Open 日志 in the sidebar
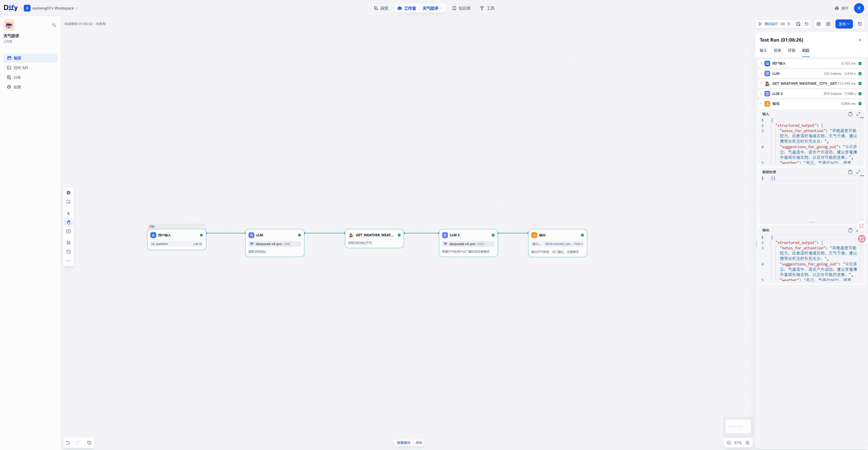This screenshot has width=868, height=450. click(x=30, y=77)
